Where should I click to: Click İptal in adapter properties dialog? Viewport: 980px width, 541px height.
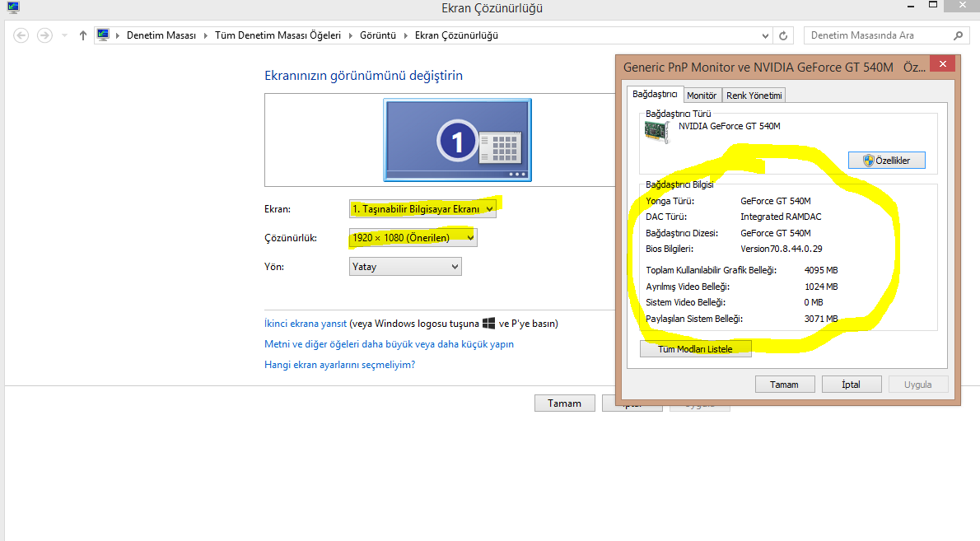point(852,385)
